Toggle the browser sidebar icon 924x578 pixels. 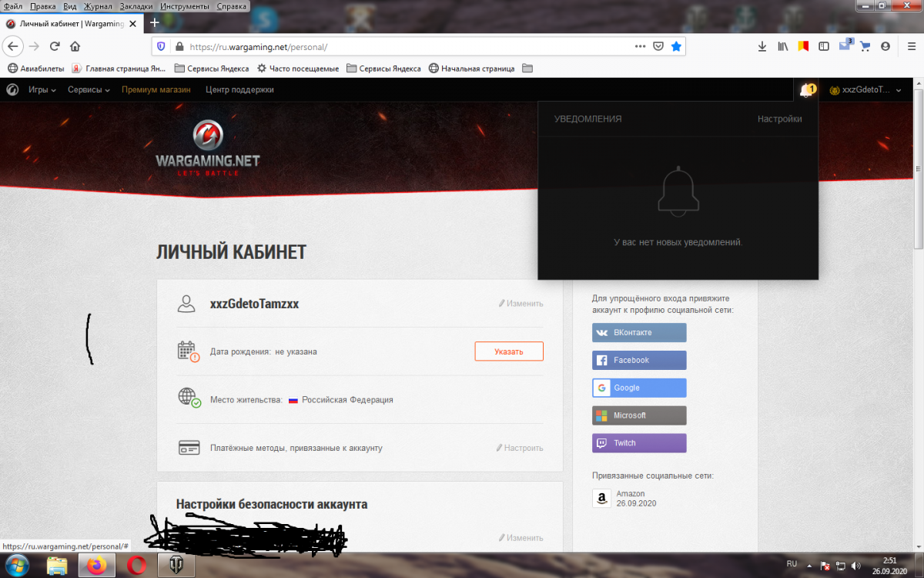[824, 46]
